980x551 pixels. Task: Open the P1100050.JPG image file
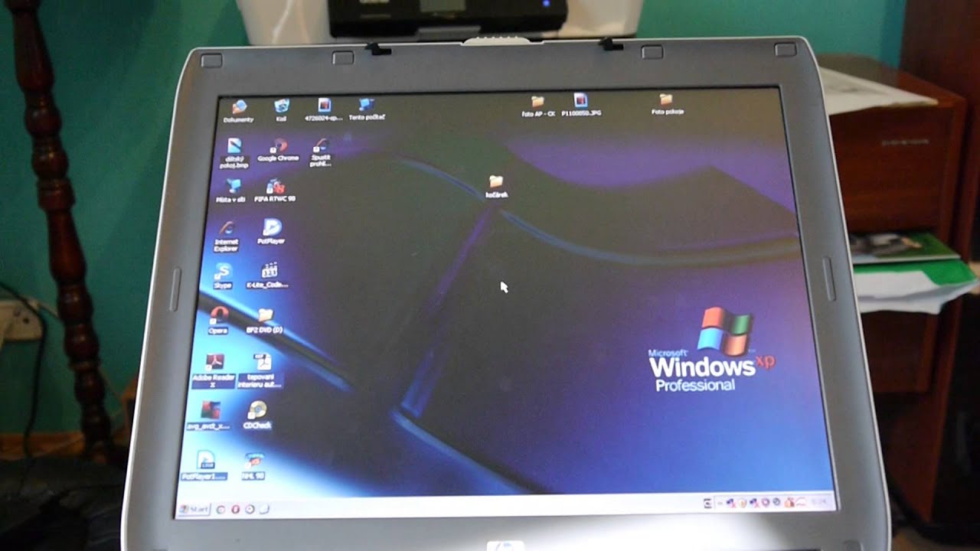click(x=580, y=105)
